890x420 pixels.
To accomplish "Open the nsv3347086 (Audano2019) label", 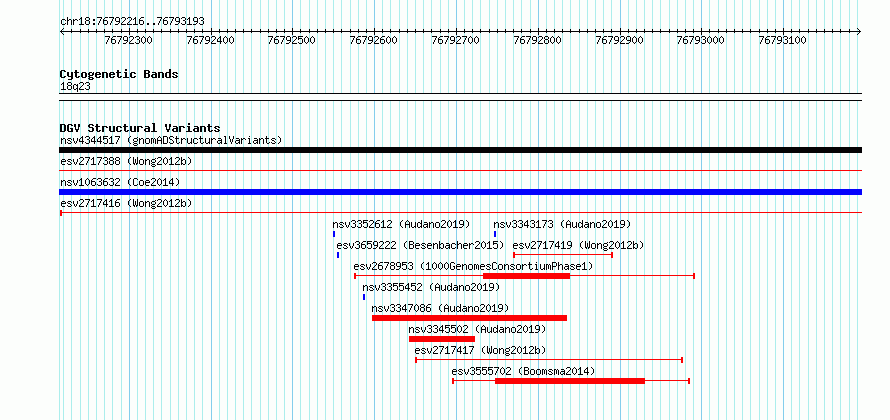I will click(440, 308).
